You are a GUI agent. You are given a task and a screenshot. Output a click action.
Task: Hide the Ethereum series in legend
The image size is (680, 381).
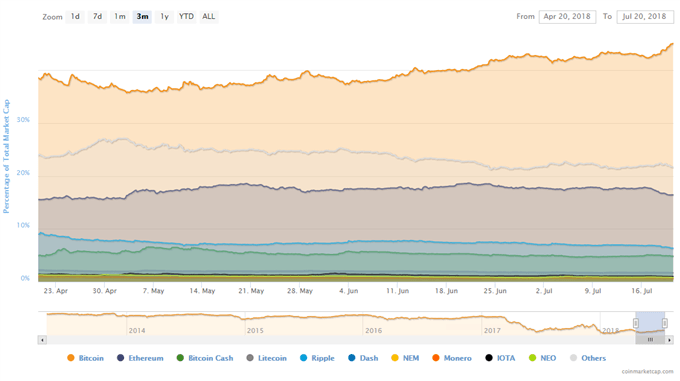click(140, 358)
